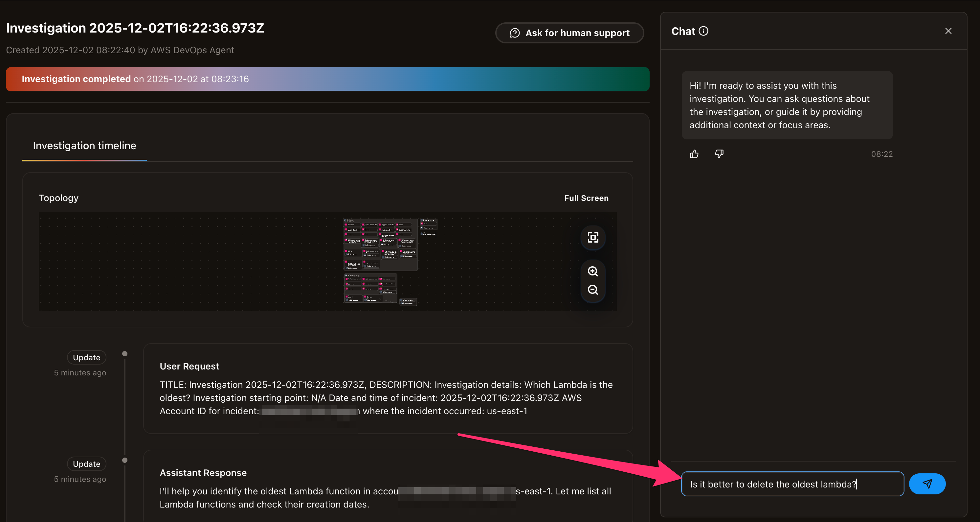Click the fit-to-view topology icon
Image resolution: width=980 pixels, height=522 pixels.
point(593,238)
